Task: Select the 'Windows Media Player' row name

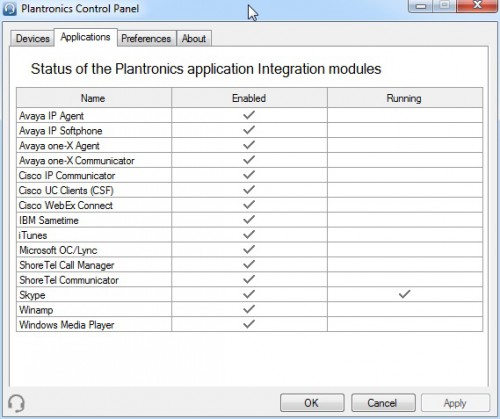Action: 67,325
